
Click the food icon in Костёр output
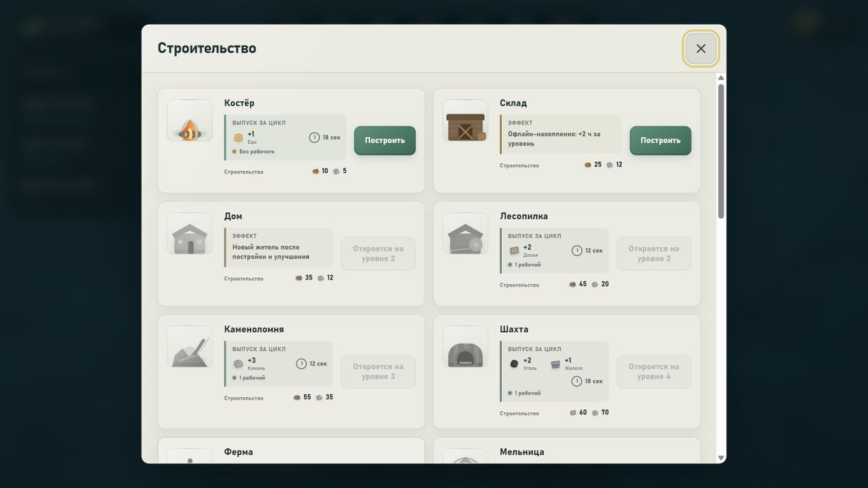(239, 138)
